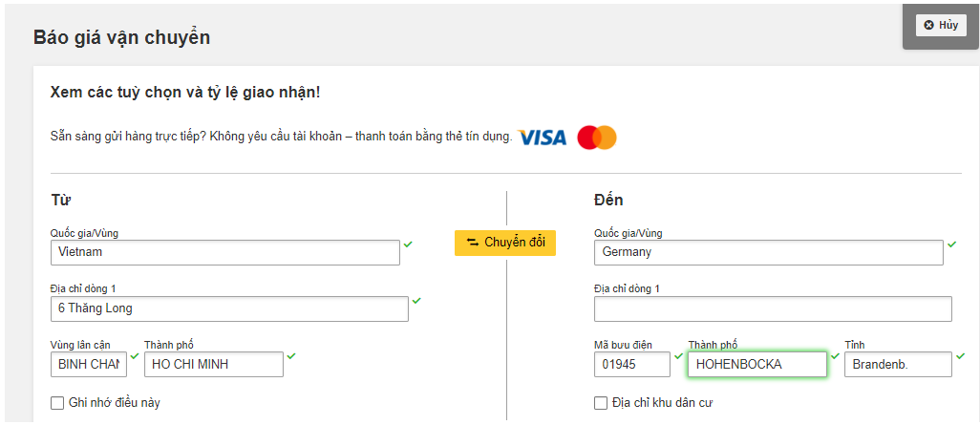
Task: Click the Chuyển đổi swap button
Action: (505, 243)
